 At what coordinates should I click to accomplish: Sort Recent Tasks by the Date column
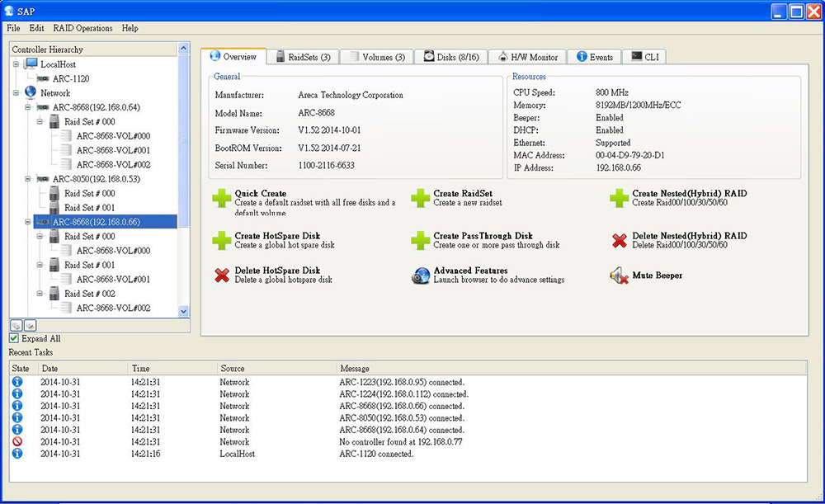click(x=83, y=368)
